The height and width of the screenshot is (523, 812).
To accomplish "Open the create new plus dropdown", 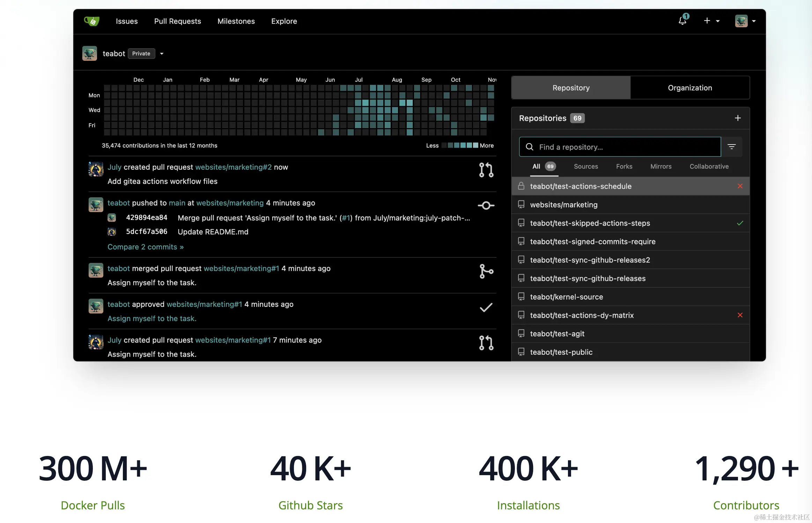I will tap(711, 21).
